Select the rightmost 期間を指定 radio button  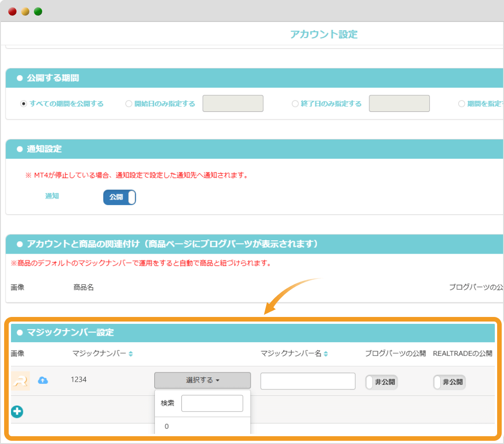[x=462, y=104]
